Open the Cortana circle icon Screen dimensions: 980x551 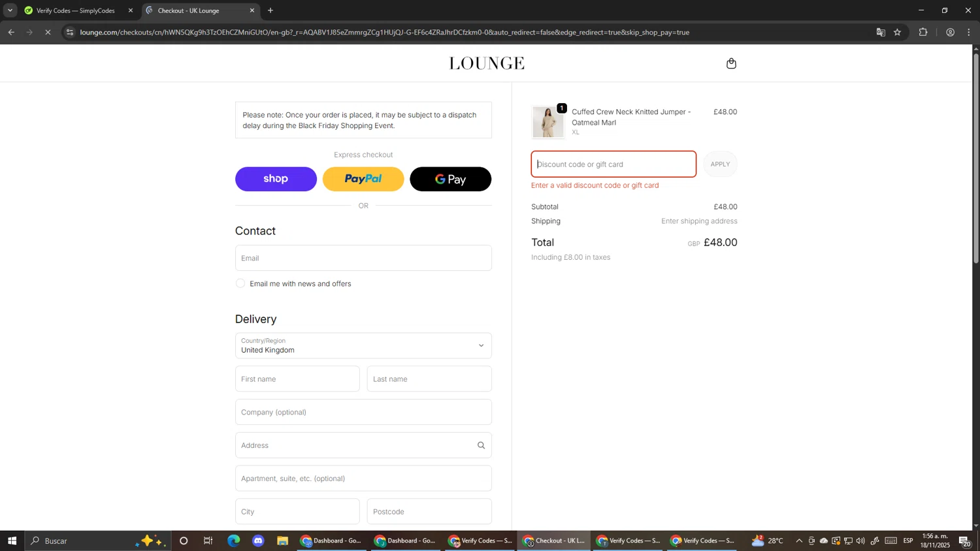[x=184, y=541]
